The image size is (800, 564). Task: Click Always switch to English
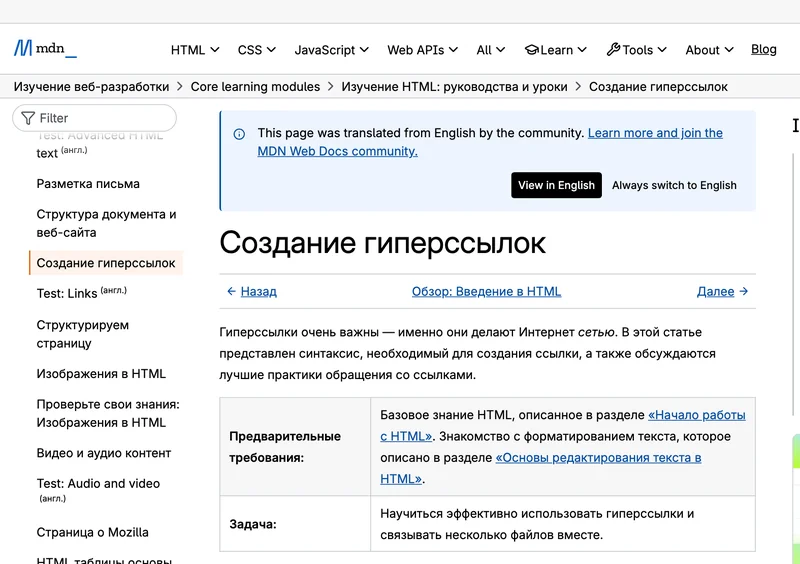coord(674,185)
